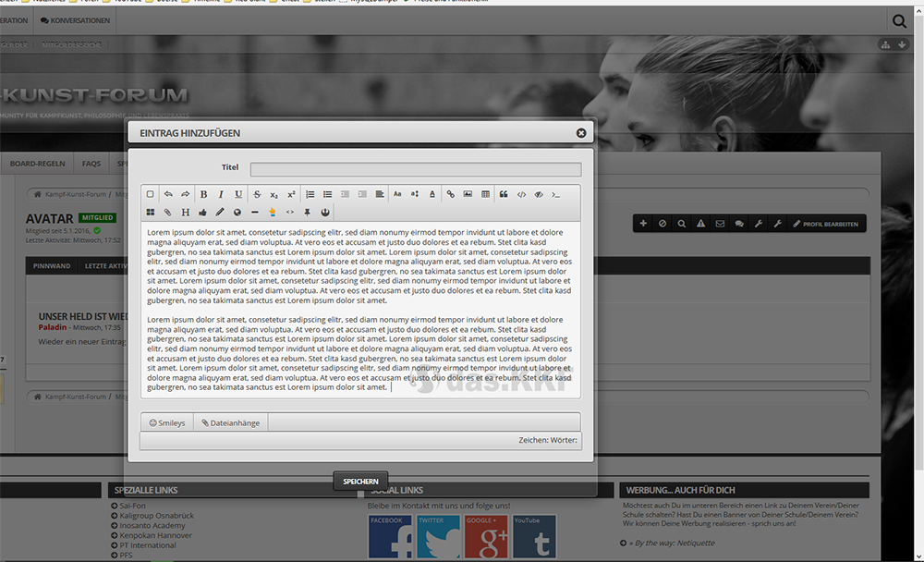Insert a numbered list
924x562 pixels.
tap(310, 194)
